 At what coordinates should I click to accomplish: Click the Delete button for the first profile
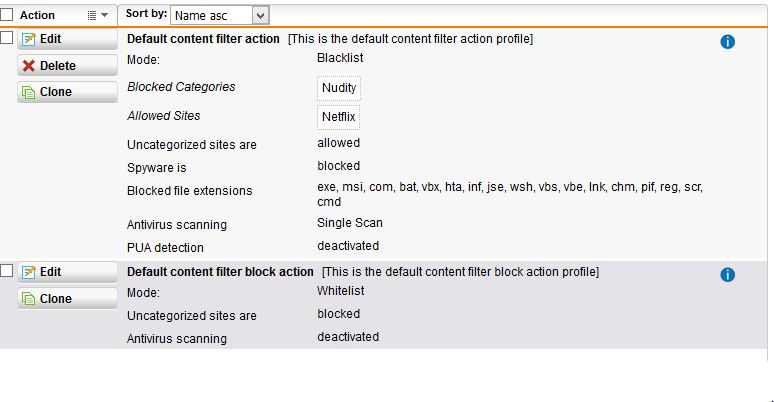pos(68,66)
